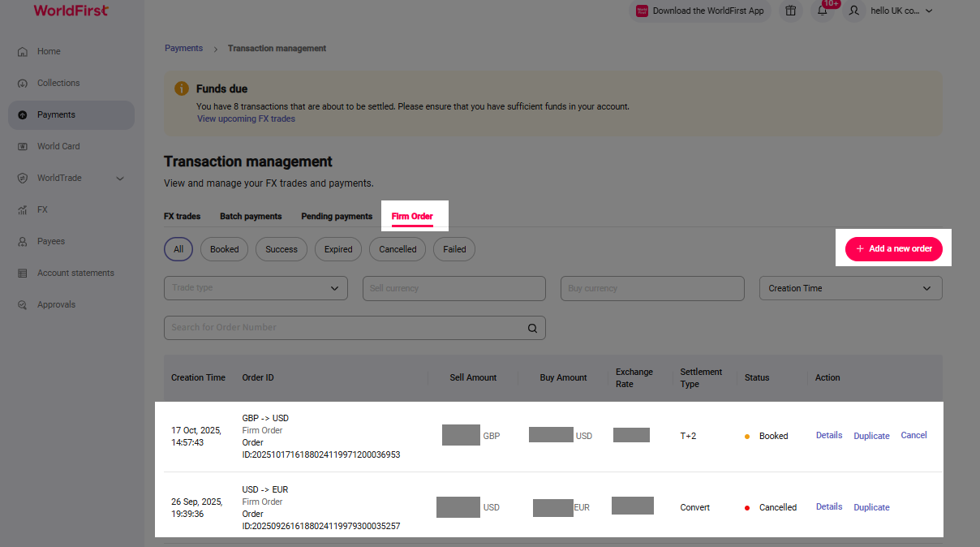The width and height of the screenshot is (980, 547).
Task: Select the Expired status filter pill
Action: [338, 249]
